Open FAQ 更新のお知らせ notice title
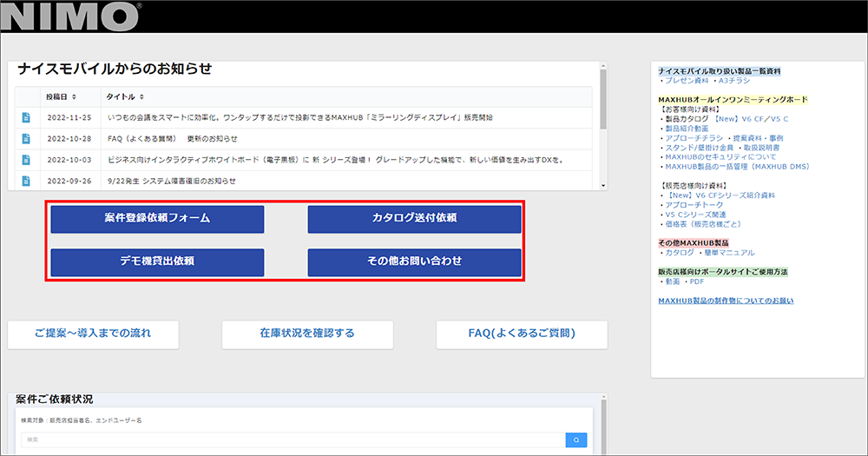 [x=172, y=138]
